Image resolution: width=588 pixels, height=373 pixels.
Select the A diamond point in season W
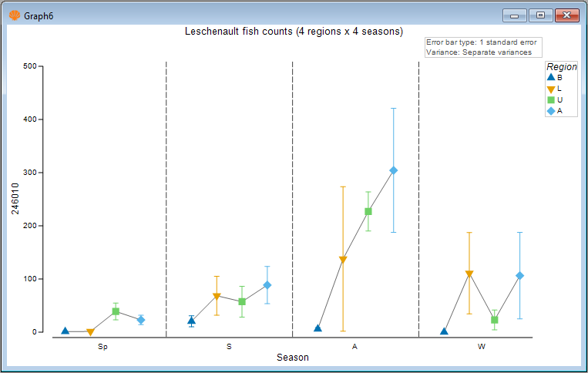click(x=519, y=276)
